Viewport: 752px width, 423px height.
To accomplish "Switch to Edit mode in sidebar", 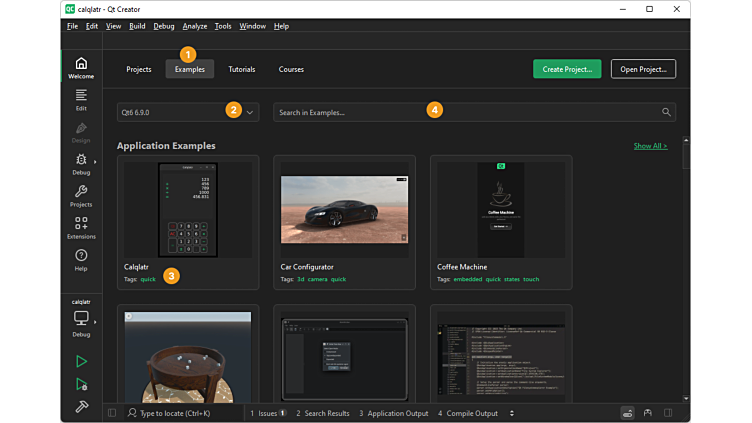I will (x=81, y=99).
